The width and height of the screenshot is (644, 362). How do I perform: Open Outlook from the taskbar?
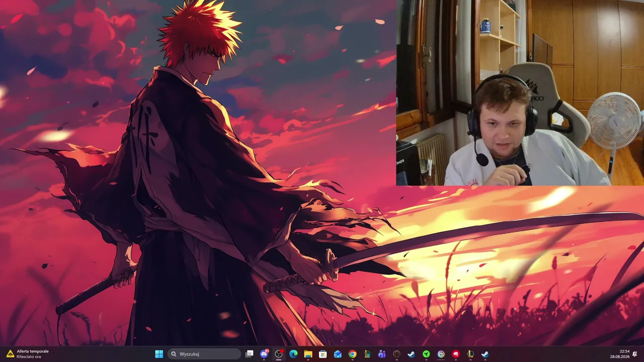tap(338, 354)
